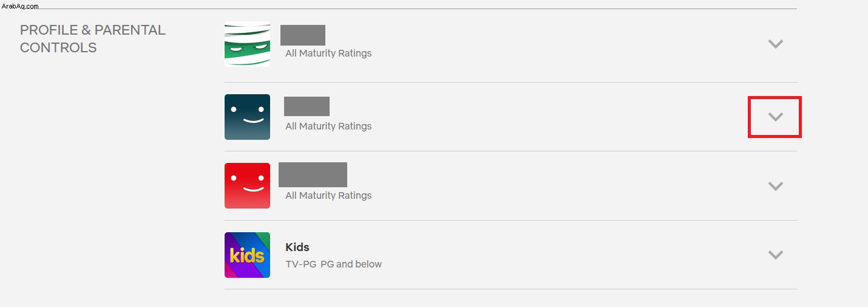Click All Maturity Ratings under the green avatar
The width and height of the screenshot is (868, 307).
pyautogui.click(x=328, y=53)
